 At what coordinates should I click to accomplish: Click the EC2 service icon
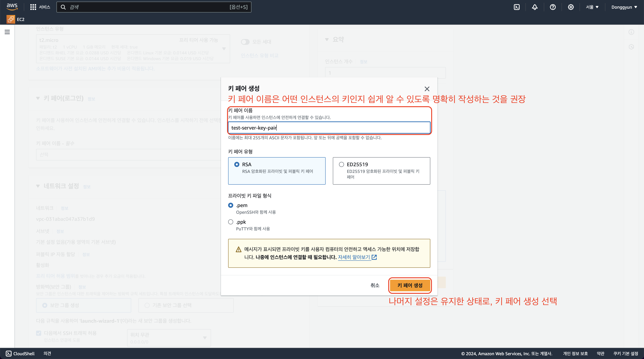tap(11, 19)
